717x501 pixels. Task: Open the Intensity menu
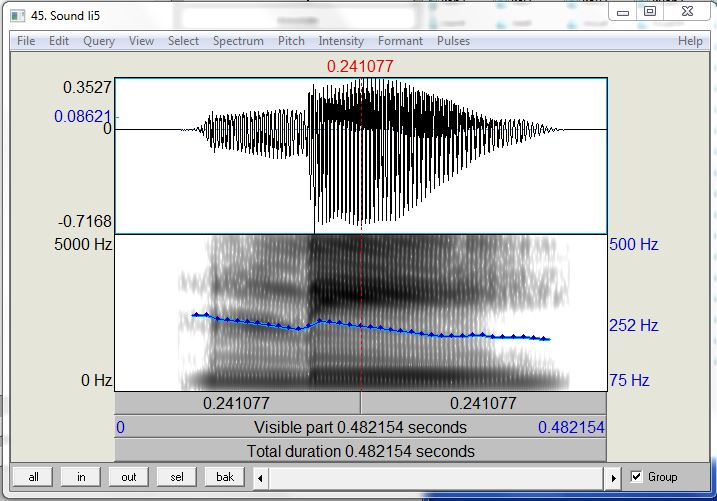341,41
